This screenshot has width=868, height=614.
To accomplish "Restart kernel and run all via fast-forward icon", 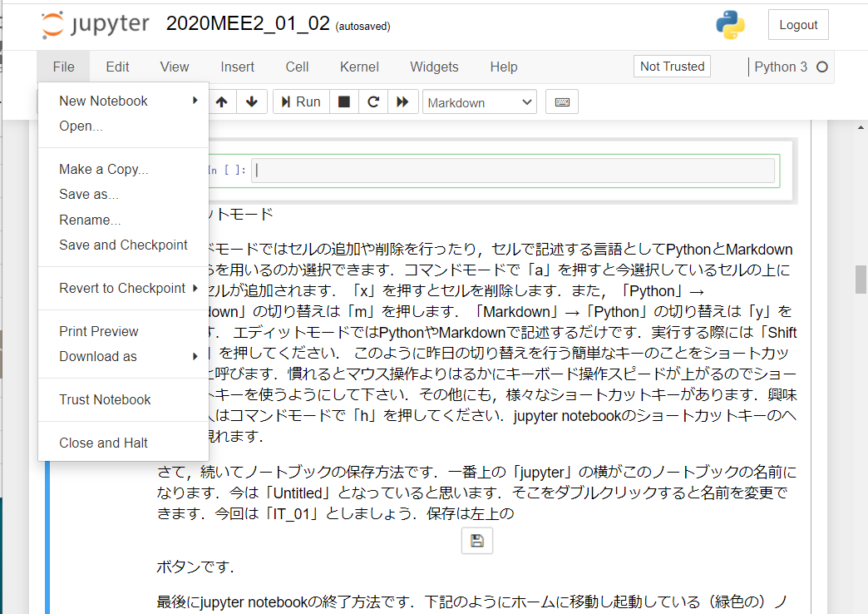I will click(x=402, y=102).
